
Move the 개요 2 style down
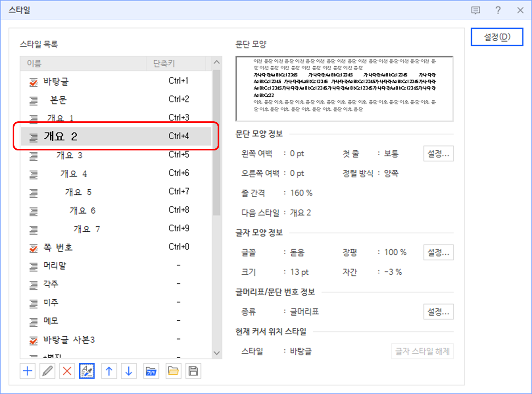coord(129,371)
